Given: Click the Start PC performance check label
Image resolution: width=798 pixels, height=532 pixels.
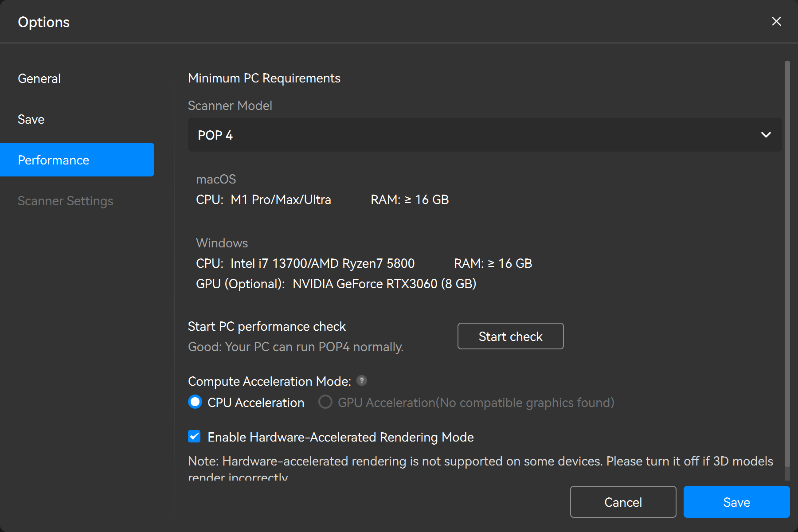Looking at the screenshot, I should pyautogui.click(x=266, y=326).
